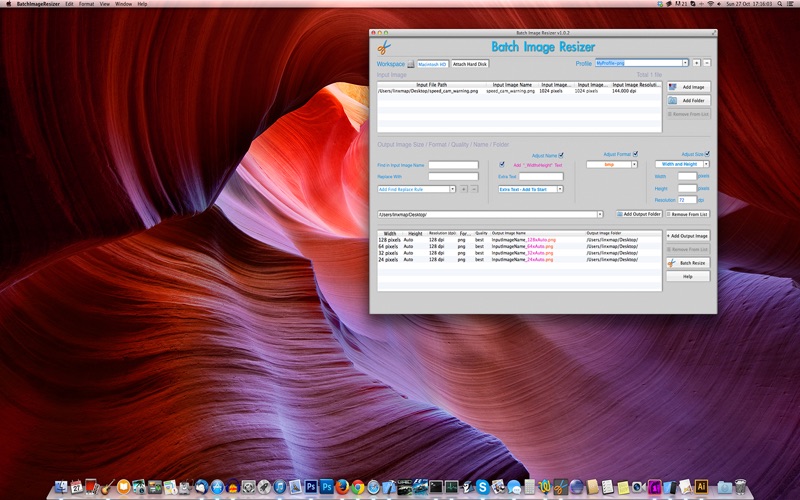Click the minus icon next to Profile
Image resolution: width=800 pixels, height=500 pixels.
(x=708, y=63)
